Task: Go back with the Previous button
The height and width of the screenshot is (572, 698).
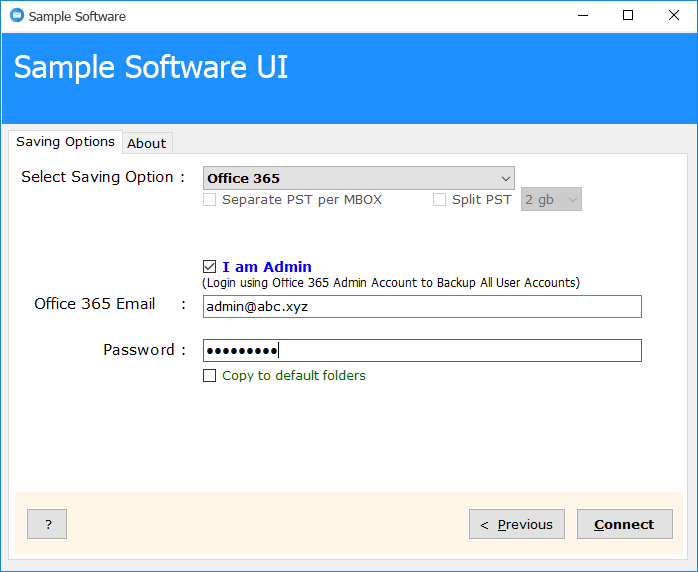Action: click(x=517, y=524)
